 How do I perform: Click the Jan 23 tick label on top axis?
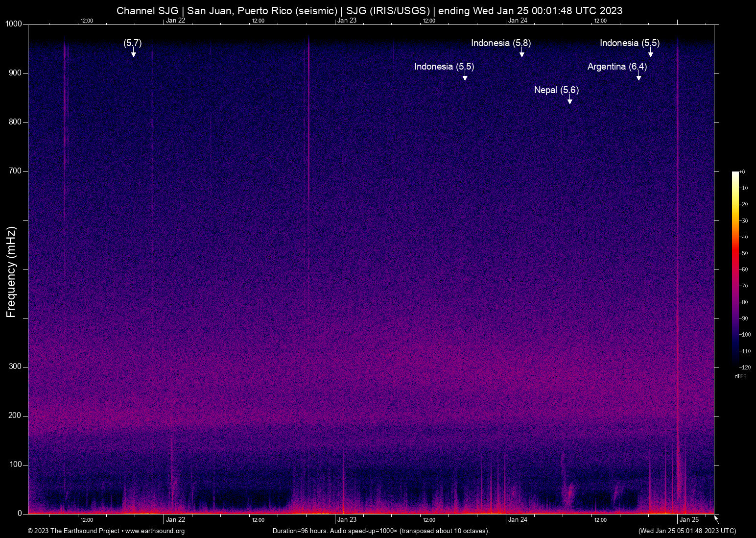[x=347, y=21]
